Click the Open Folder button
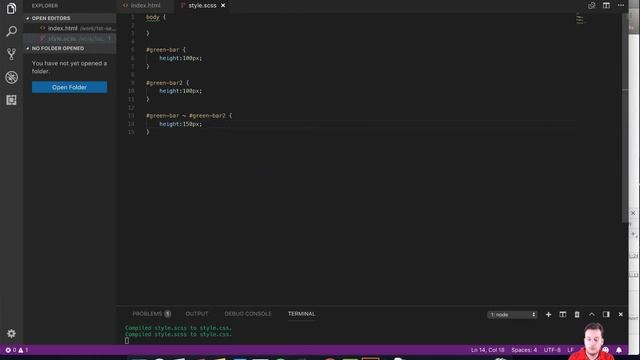The width and height of the screenshot is (640, 360). pyautogui.click(x=69, y=87)
